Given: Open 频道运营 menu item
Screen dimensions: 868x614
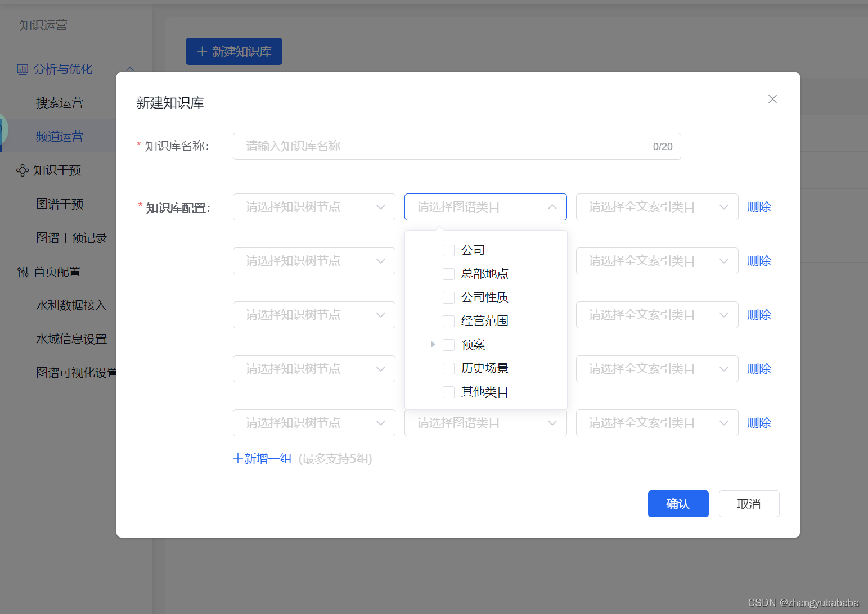Looking at the screenshot, I should point(60,137).
